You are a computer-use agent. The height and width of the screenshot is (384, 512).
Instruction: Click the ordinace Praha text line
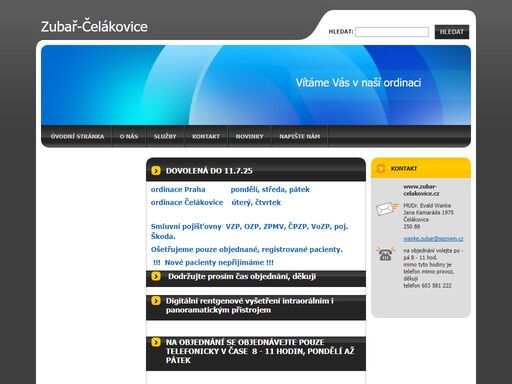[230, 189]
